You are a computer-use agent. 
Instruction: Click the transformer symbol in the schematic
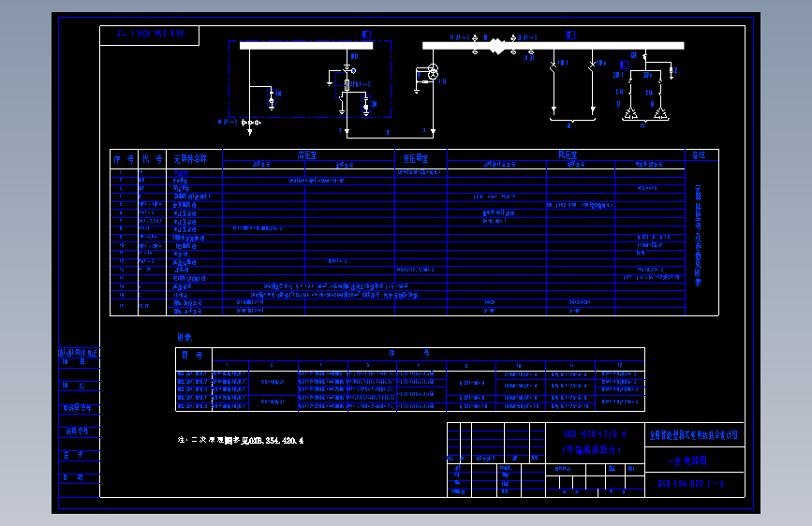point(433,71)
